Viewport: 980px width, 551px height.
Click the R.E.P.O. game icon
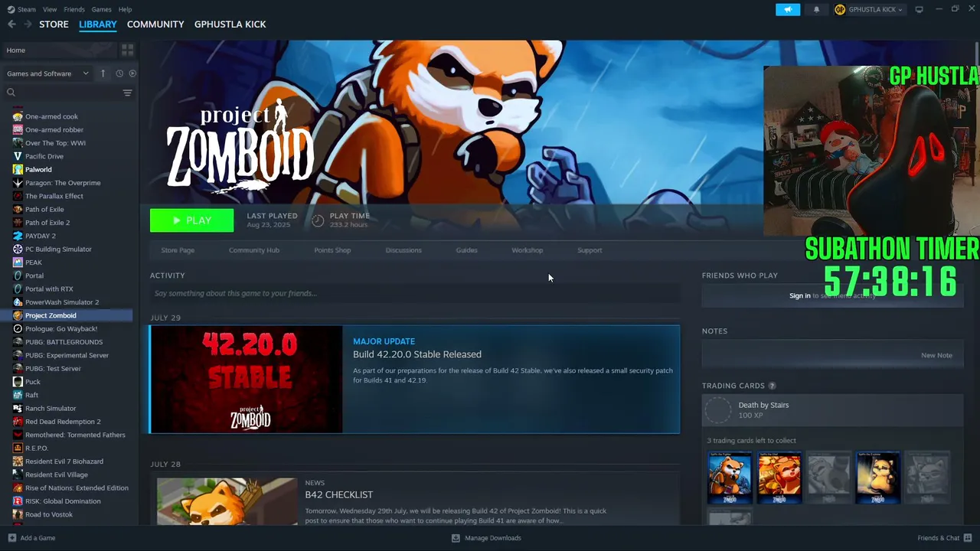(x=18, y=448)
